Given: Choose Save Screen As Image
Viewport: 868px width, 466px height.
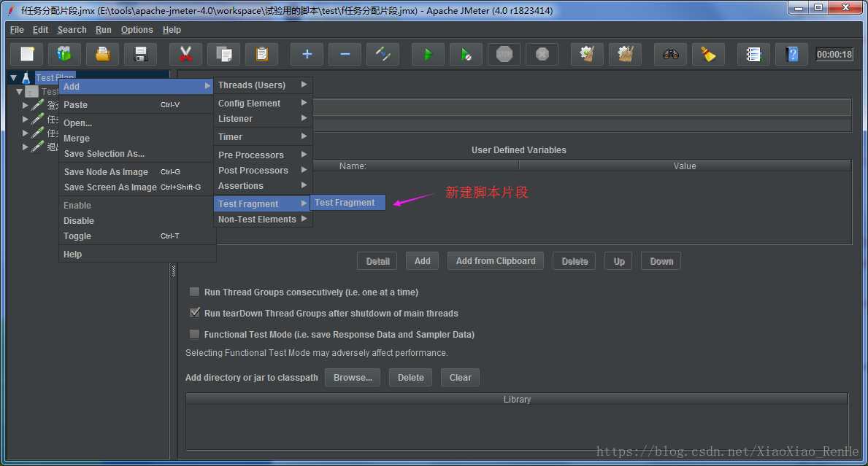Looking at the screenshot, I should (x=137, y=187).
